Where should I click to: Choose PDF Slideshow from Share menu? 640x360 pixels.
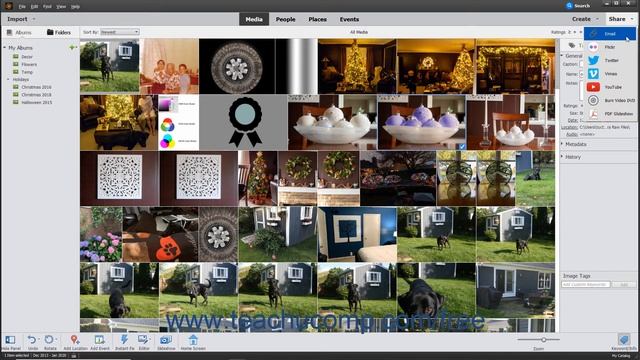[610, 114]
